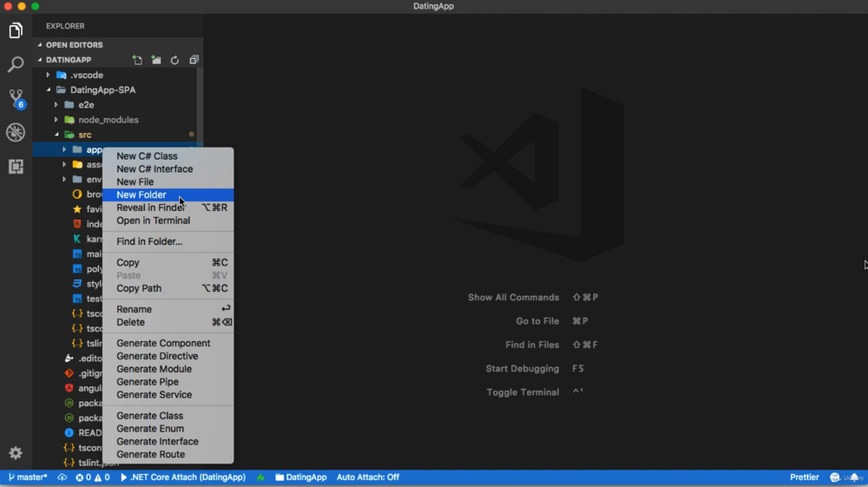This screenshot has width=868, height=487.
Task: Open the Extensions activity bar icon
Action: tap(16, 166)
